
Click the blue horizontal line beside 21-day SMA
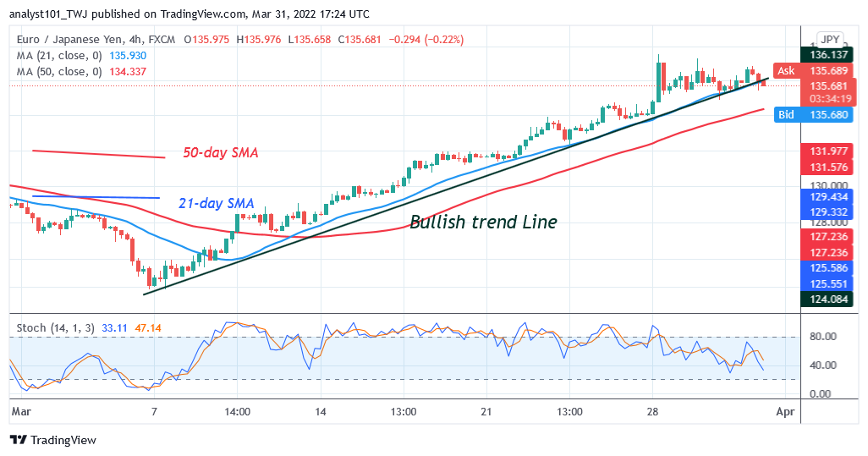(96, 197)
